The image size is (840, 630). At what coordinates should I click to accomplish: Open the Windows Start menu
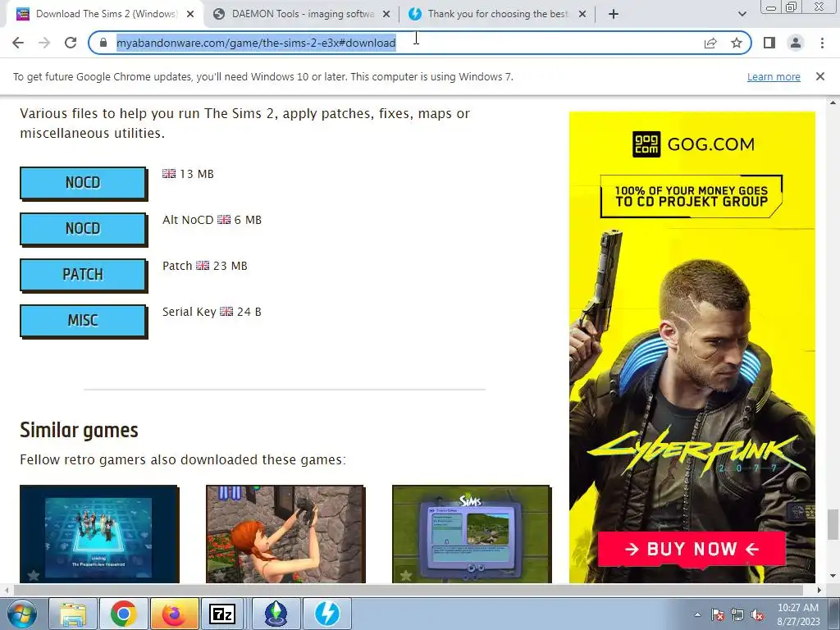pyautogui.click(x=22, y=614)
